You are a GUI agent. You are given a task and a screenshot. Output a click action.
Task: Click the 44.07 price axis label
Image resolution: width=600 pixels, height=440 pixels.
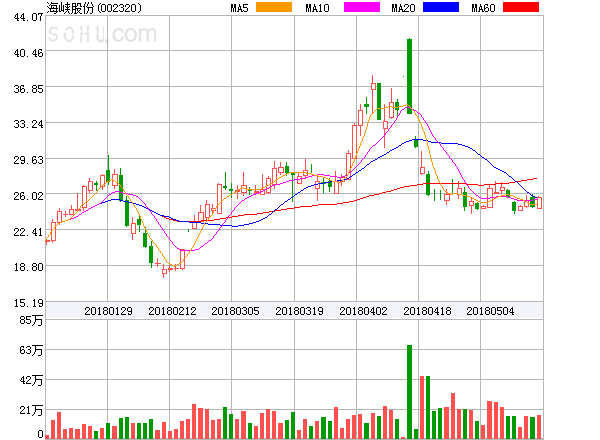(28, 17)
